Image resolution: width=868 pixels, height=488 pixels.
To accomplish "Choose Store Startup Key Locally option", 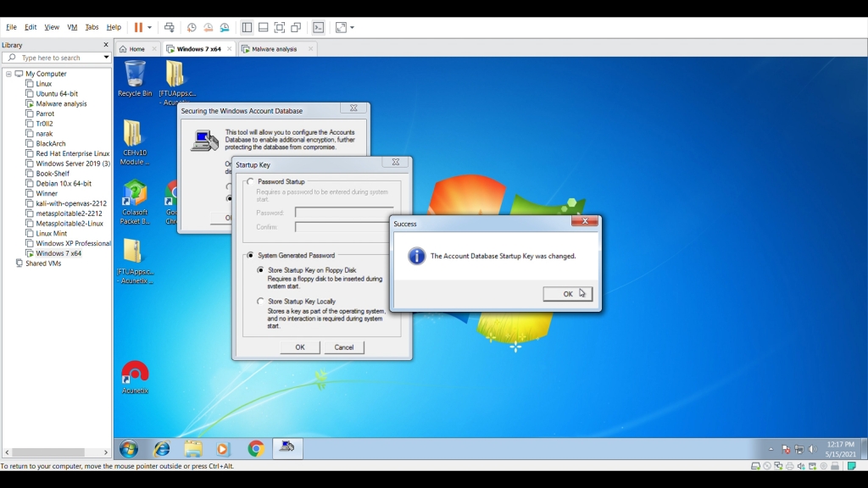I will tap(261, 302).
